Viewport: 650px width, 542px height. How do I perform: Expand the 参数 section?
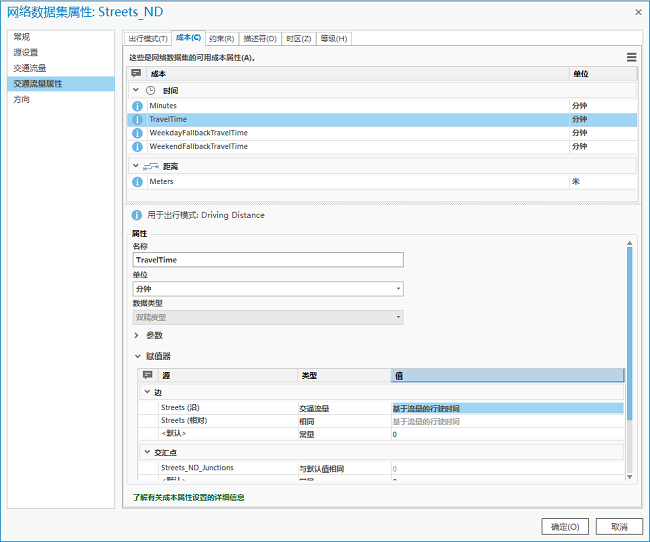click(137, 336)
